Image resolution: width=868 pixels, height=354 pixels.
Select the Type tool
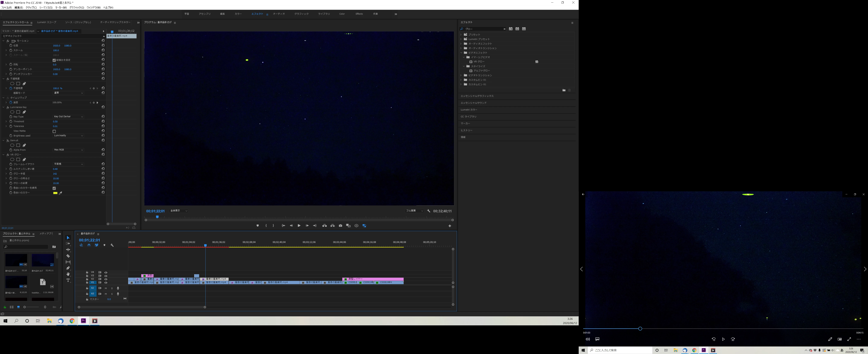pos(68,280)
